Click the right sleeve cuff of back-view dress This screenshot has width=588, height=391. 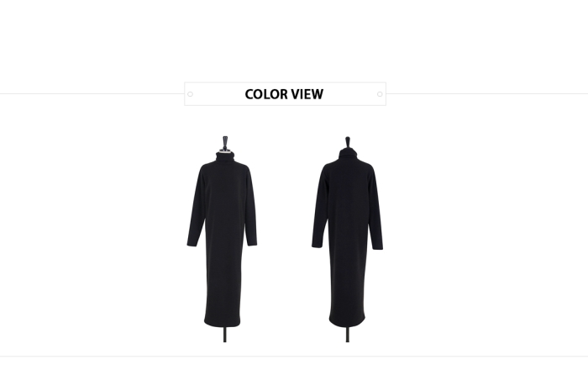click(x=377, y=246)
